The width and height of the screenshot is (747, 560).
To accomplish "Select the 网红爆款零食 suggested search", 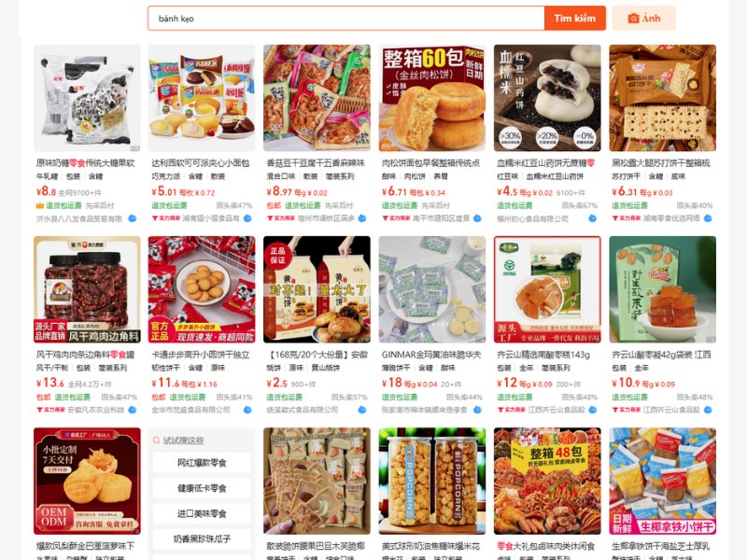I will click(202, 463).
